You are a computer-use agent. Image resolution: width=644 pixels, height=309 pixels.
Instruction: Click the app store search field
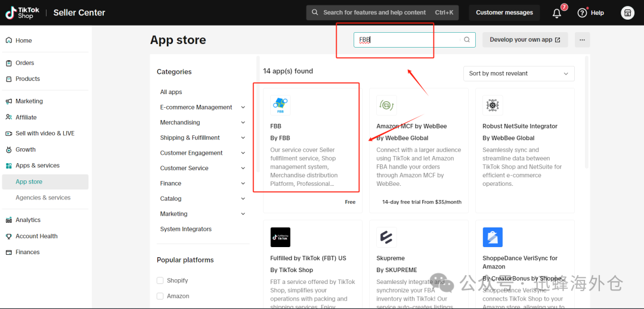coord(414,40)
